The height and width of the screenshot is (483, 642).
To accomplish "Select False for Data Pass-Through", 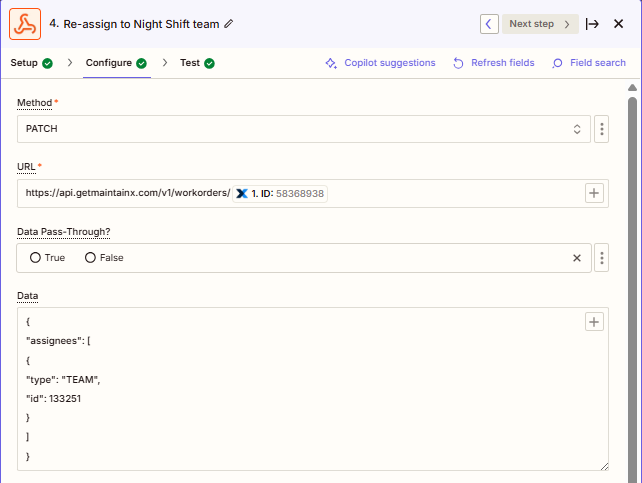I will pos(104,257).
